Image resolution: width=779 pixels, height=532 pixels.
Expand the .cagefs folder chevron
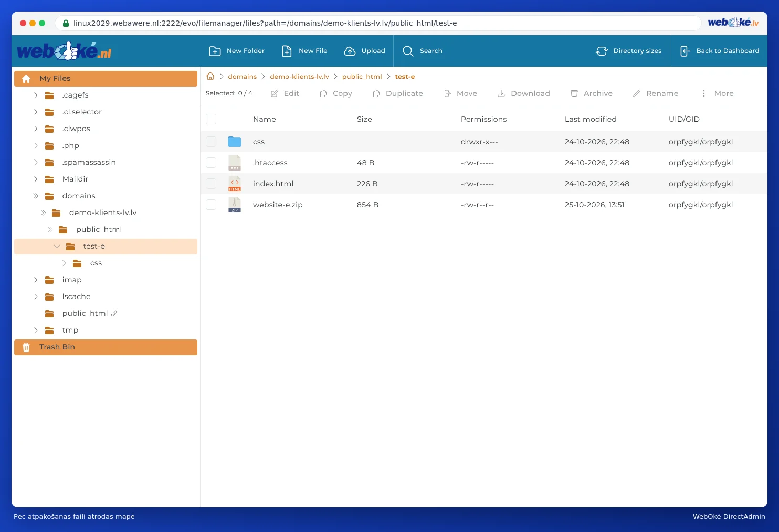[x=36, y=95]
